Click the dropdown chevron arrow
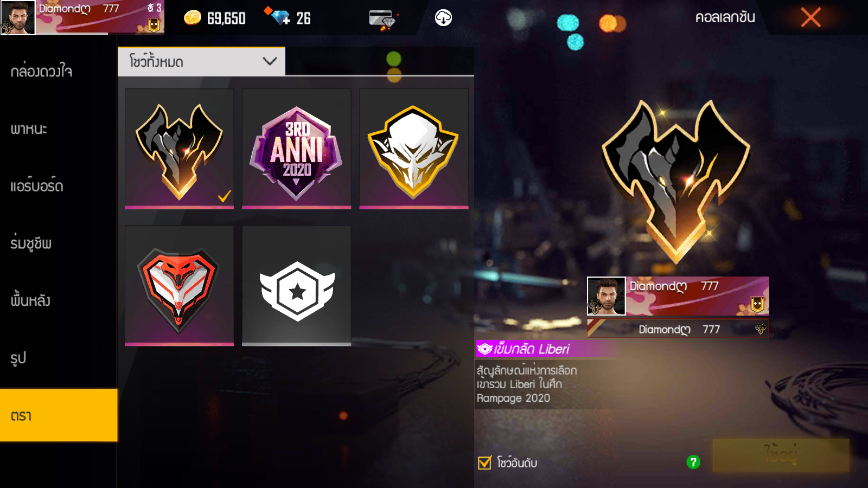The height and width of the screenshot is (488, 868). (x=270, y=61)
